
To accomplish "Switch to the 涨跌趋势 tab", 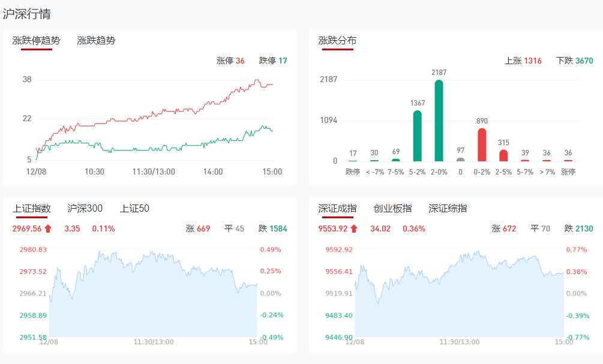I will [x=97, y=41].
